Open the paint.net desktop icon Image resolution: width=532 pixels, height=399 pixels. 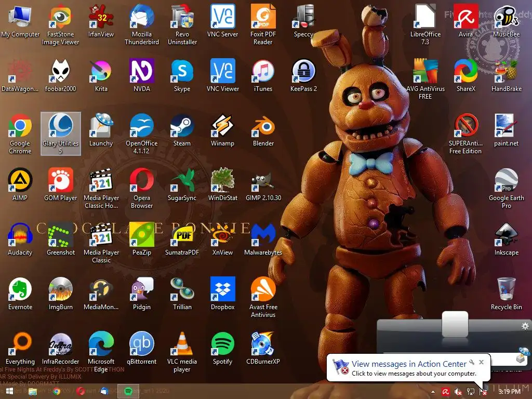[506, 130]
